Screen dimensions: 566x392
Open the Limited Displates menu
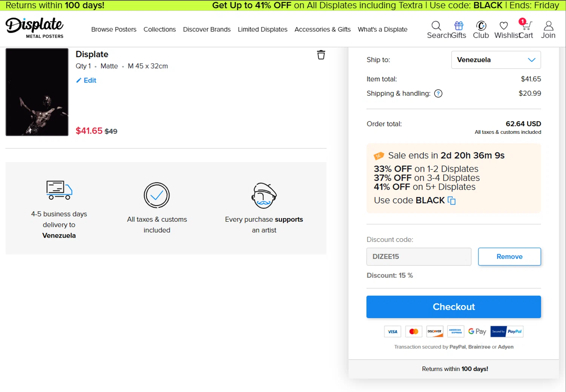[263, 29]
